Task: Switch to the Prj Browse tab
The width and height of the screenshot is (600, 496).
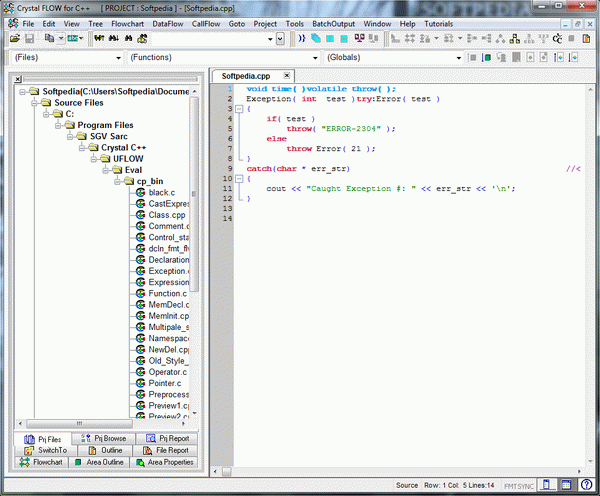Action: tap(103, 438)
